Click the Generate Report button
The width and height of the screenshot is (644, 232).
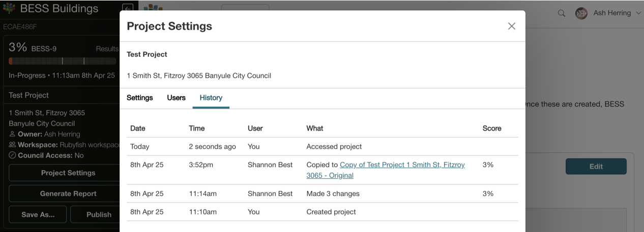click(x=68, y=193)
